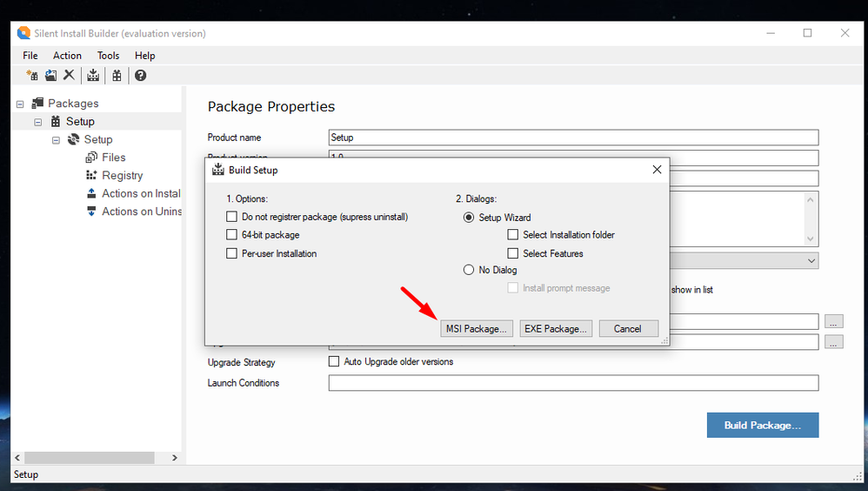
Task: Enable Per-user Installation checkbox
Action: click(231, 253)
